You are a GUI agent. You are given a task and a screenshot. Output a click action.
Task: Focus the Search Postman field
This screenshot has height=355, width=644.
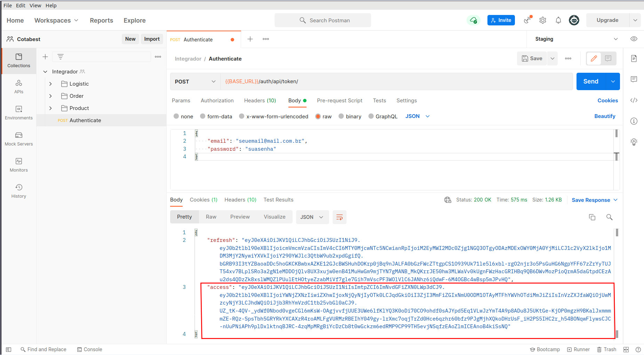click(x=323, y=20)
